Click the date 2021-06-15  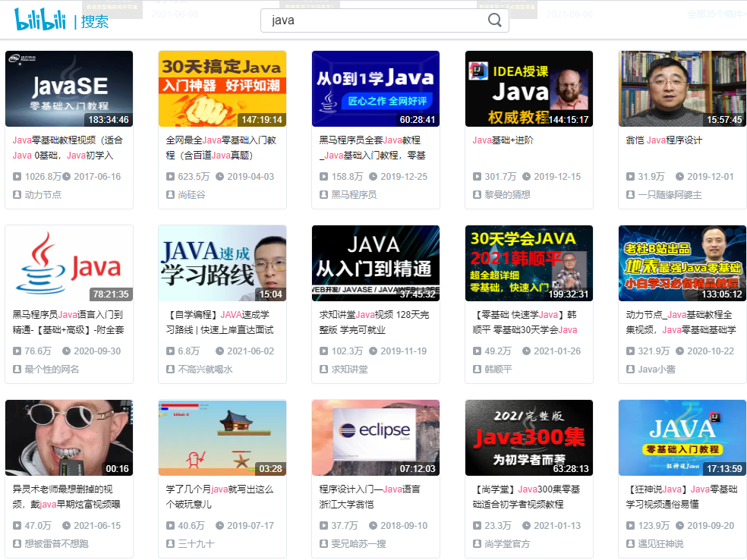pyautogui.click(x=97, y=526)
